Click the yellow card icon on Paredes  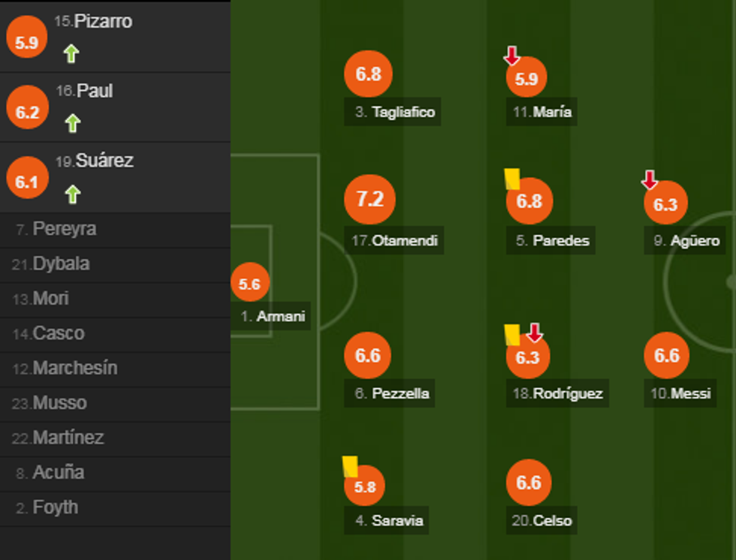(512, 179)
